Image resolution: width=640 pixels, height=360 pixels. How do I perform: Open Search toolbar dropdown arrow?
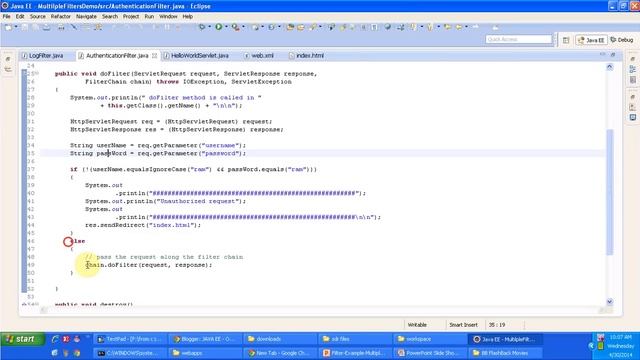(x=320, y=27)
